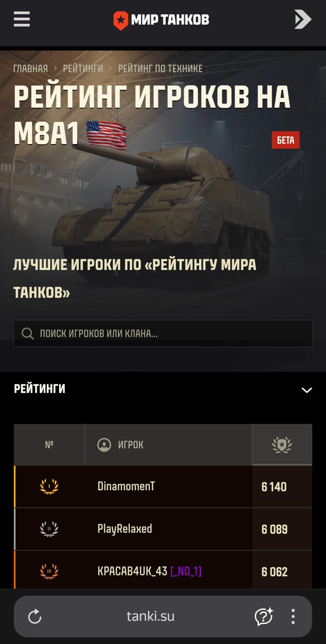
Task: Tap the silver second-place laurel icon
Action: pyautogui.click(x=49, y=529)
